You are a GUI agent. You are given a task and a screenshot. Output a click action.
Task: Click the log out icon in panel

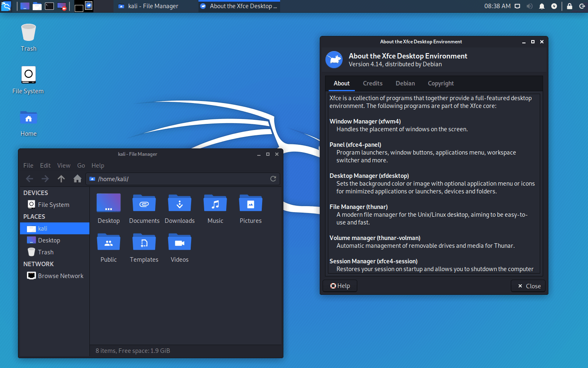pos(582,6)
